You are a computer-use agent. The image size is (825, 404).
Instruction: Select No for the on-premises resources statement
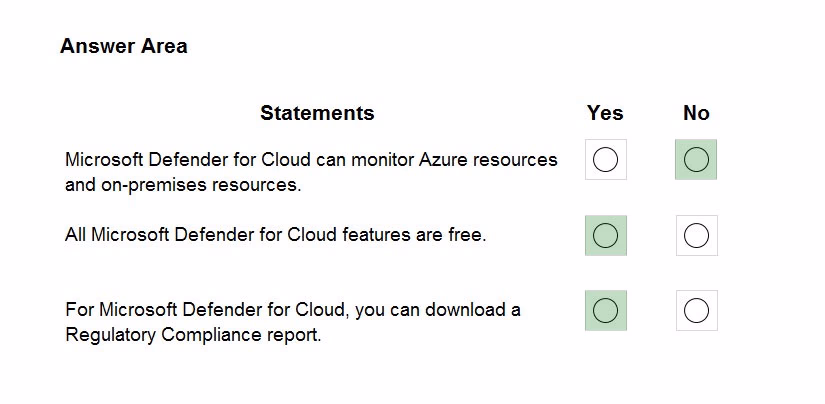696,159
